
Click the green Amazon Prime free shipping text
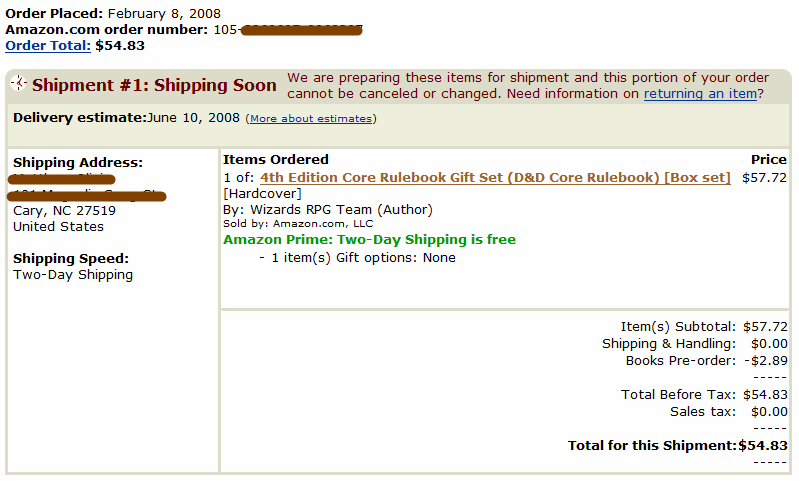pos(369,240)
